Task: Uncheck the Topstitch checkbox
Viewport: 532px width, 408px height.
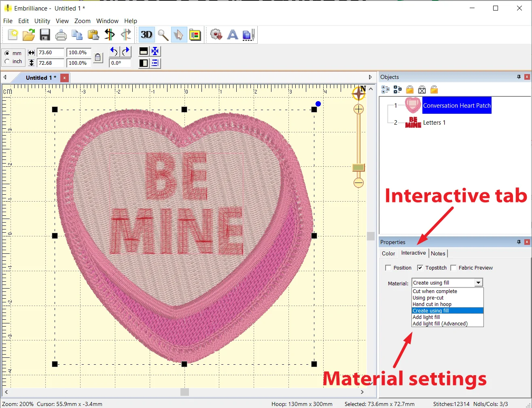Action: tap(420, 268)
